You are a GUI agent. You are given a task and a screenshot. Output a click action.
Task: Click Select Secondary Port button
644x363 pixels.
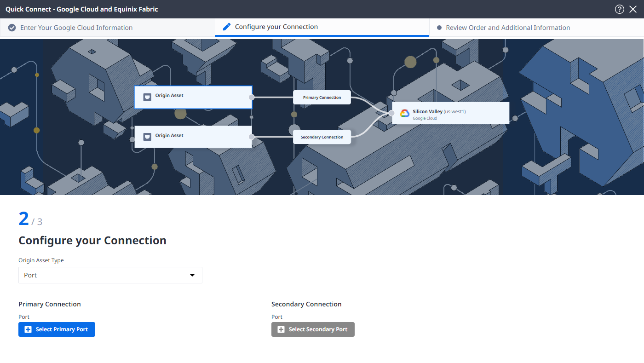click(313, 329)
